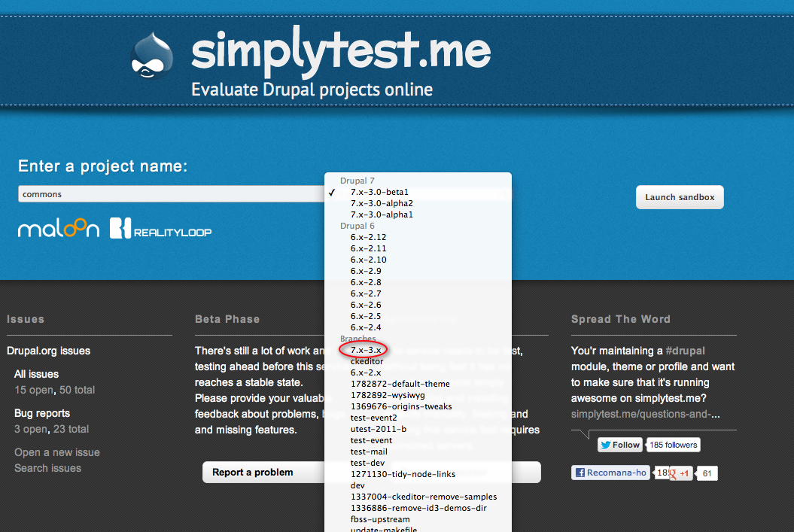The height and width of the screenshot is (532, 794).
Task: Open the RealityLoop sponsor logo
Action: [160, 228]
